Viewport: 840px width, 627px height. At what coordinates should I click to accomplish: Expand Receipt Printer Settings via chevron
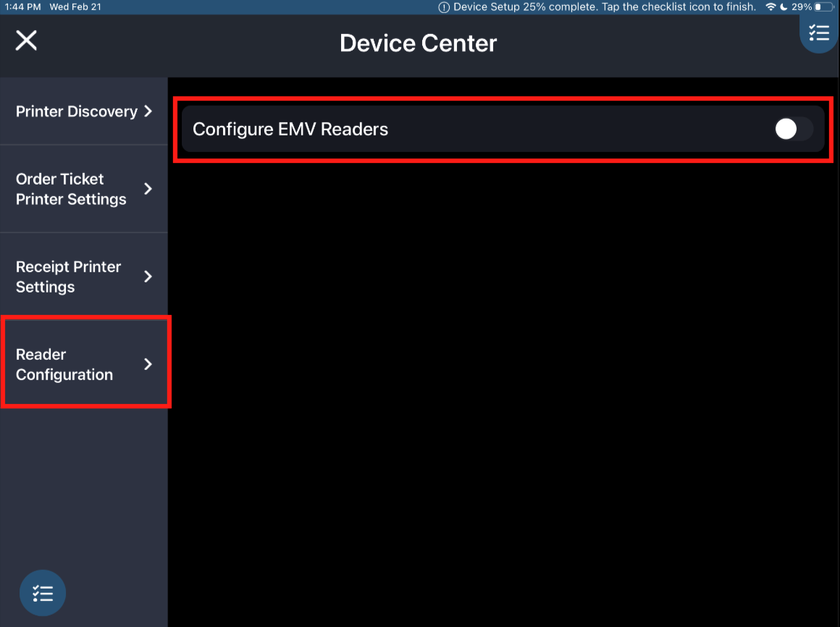pyautogui.click(x=148, y=276)
